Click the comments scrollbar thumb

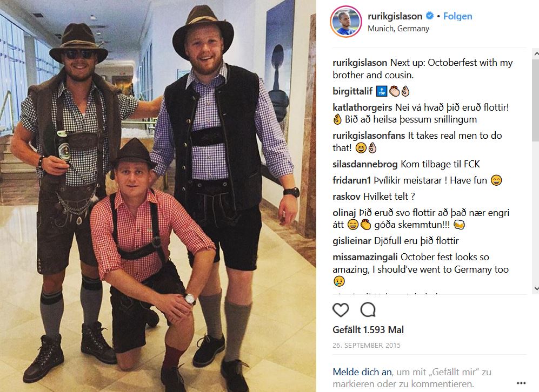click(536, 99)
